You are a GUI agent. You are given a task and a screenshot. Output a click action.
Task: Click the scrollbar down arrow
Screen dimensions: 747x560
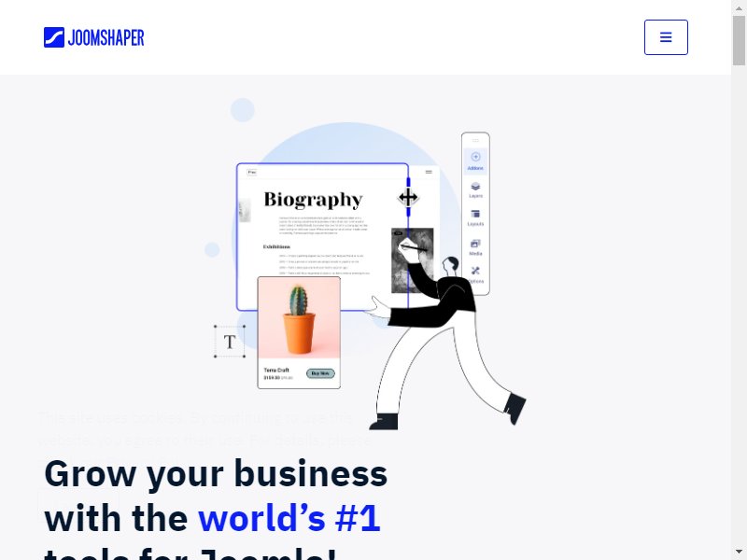739,553
